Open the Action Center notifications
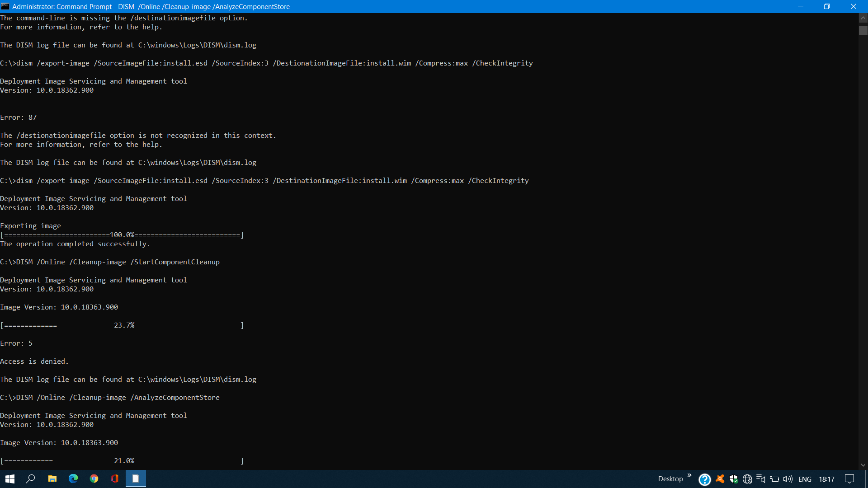The width and height of the screenshot is (868, 488). (x=849, y=479)
